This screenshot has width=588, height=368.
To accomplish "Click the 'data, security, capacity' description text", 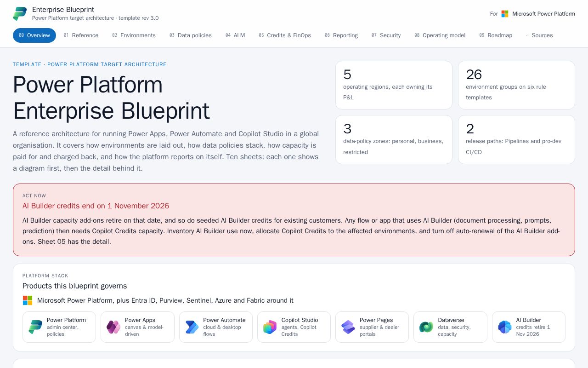I will point(454,331).
